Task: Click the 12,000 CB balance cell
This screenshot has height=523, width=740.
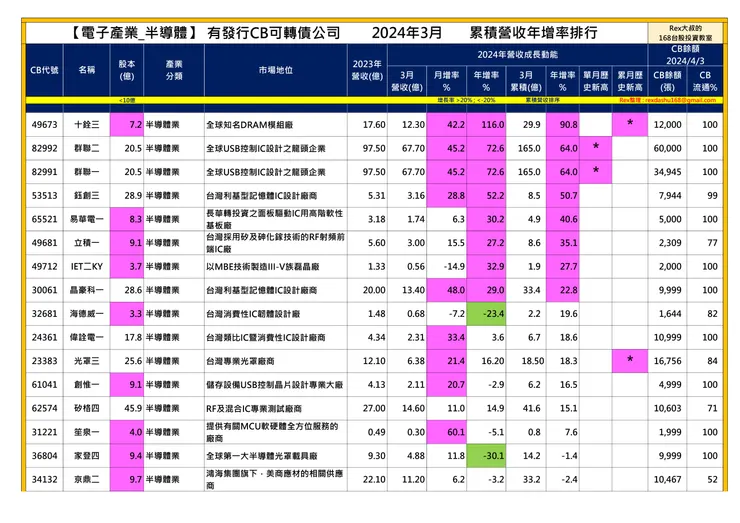Action: coord(667,125)
